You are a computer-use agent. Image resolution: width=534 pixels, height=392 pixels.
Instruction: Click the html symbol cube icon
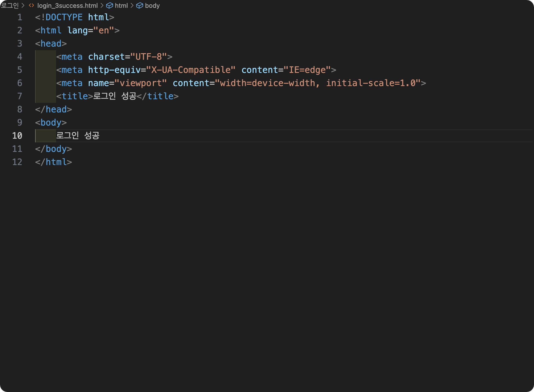pyautogui.click(x=109, y=5)
